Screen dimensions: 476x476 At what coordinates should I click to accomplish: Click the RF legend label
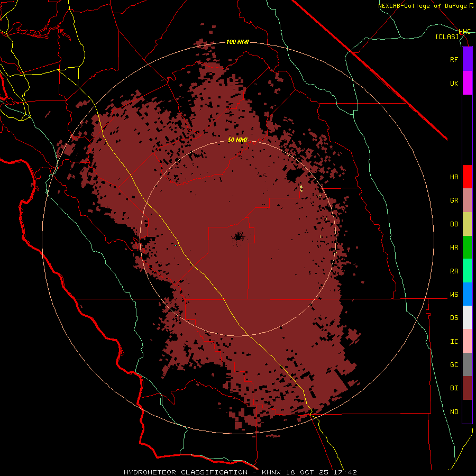[454, 60]
